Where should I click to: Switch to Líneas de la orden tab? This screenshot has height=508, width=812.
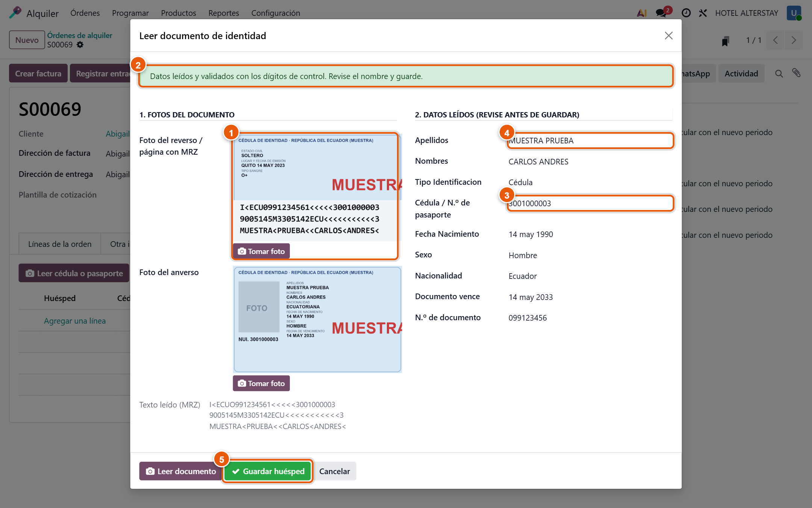60,244
